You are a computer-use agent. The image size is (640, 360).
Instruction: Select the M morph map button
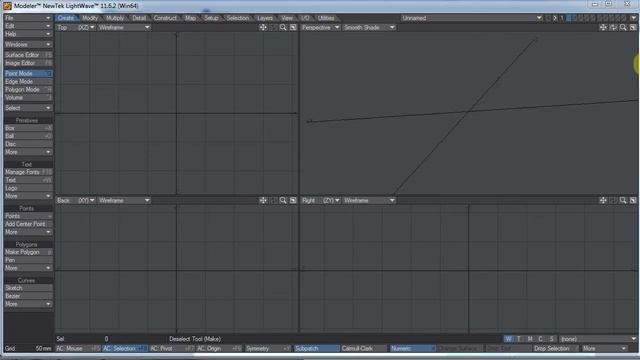(530, 339)
